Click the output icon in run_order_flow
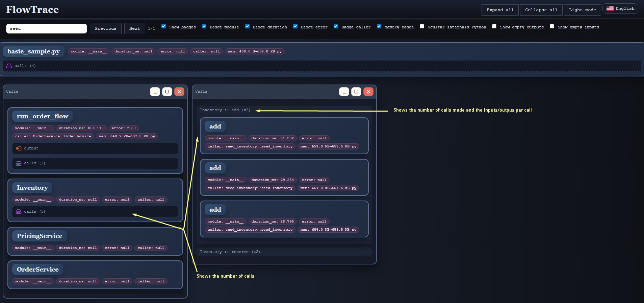644x303 pixels. (19, 148)
